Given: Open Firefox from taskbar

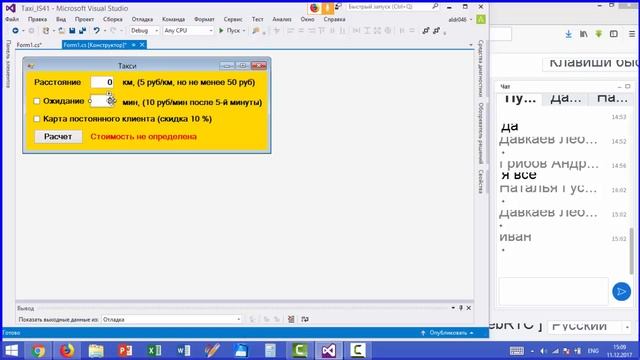Looking at the screenshot, I should click(x=67, y=351).
